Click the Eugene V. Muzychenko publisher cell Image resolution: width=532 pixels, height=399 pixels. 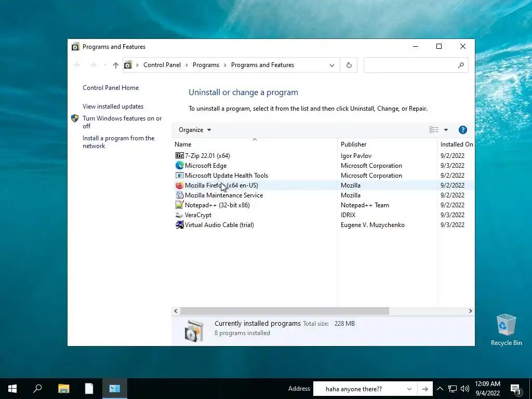point(373,224)
